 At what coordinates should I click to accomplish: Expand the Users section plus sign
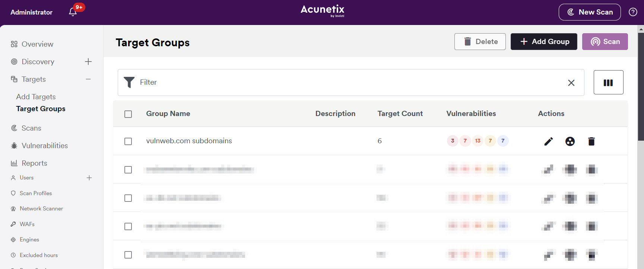(x=89, y=178)
